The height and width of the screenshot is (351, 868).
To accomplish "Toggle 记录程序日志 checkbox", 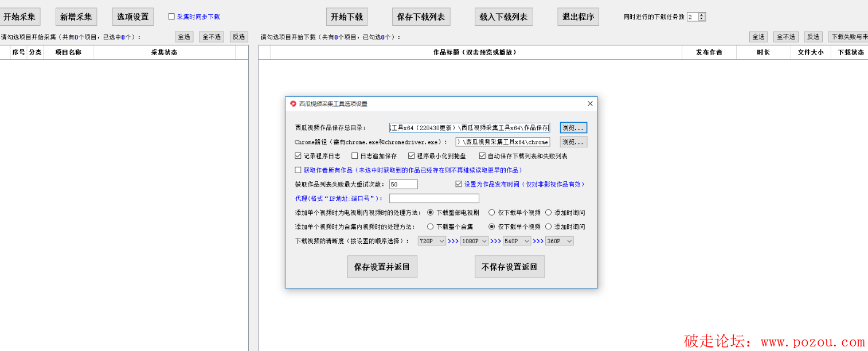I will pos(298,155).
